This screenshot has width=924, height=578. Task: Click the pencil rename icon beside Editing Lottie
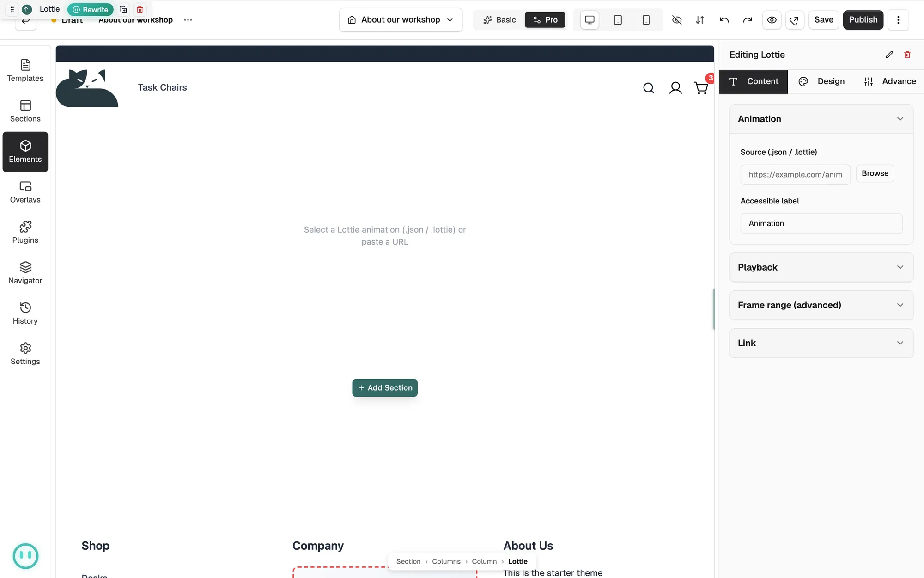click(x=889, y=55)
